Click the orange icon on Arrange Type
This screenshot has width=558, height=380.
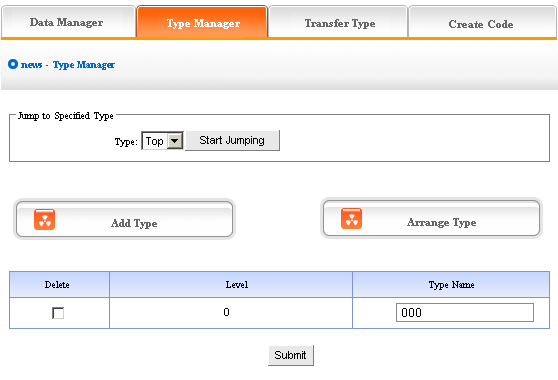[351, 218]
